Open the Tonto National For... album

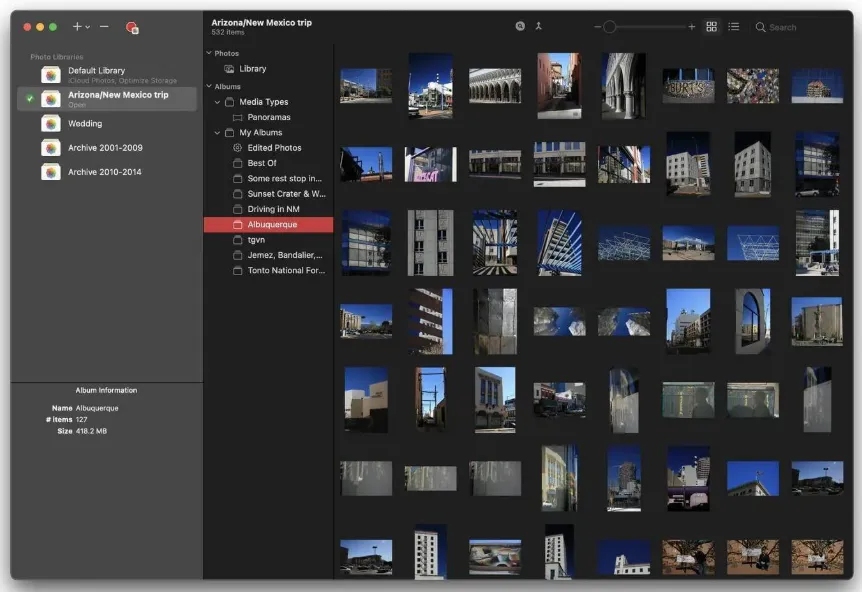268,271
